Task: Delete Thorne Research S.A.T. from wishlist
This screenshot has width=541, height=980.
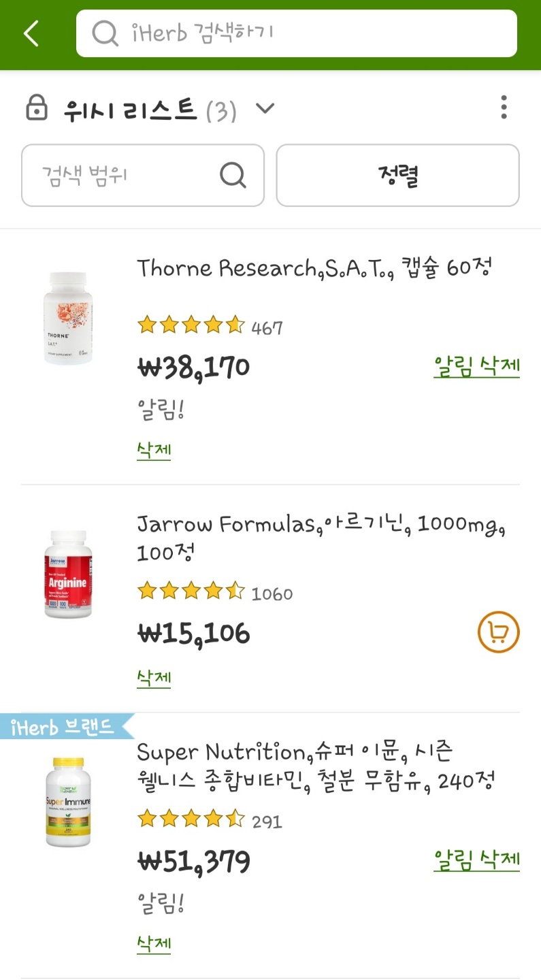Action: 154,450
